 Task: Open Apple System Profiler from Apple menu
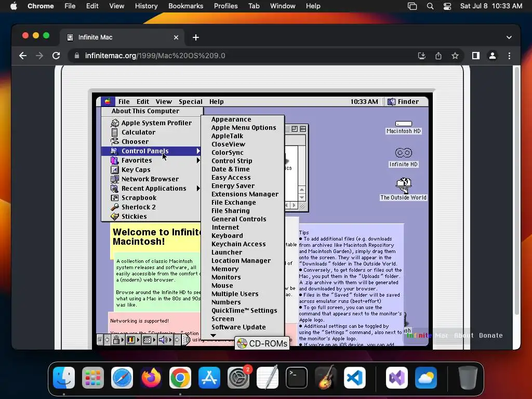coord(151,123)
